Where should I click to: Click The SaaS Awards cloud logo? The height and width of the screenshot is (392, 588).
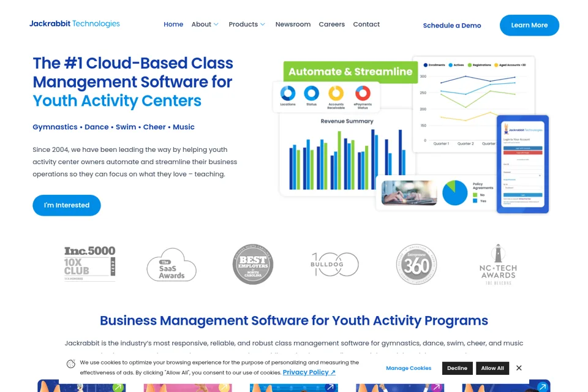pos(171,265)
